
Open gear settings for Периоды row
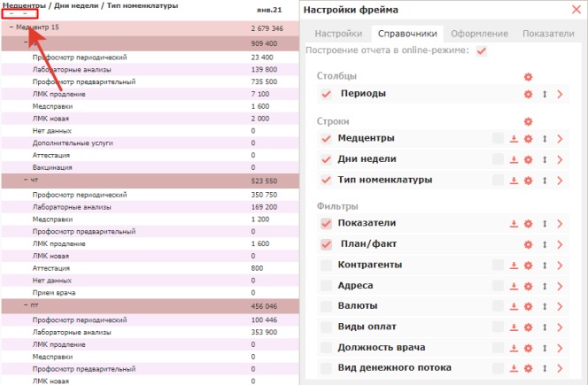[528, 94]
